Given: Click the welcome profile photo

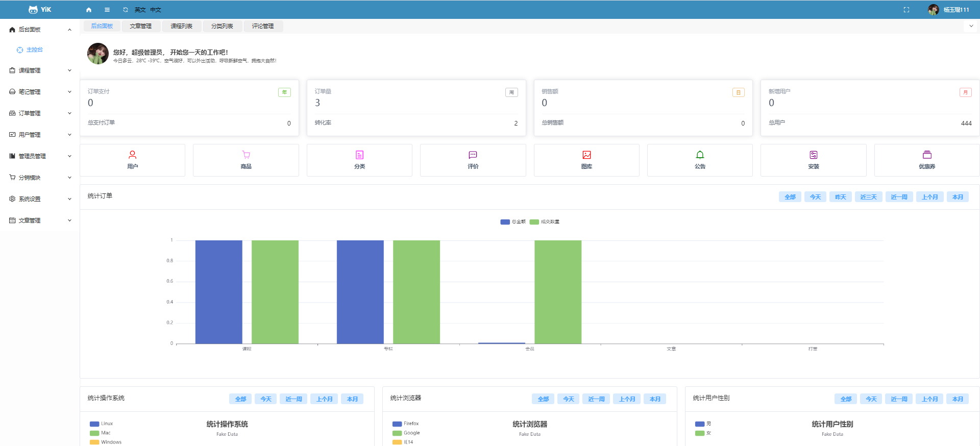Looking at the screenshot, I should coord(98,54).
